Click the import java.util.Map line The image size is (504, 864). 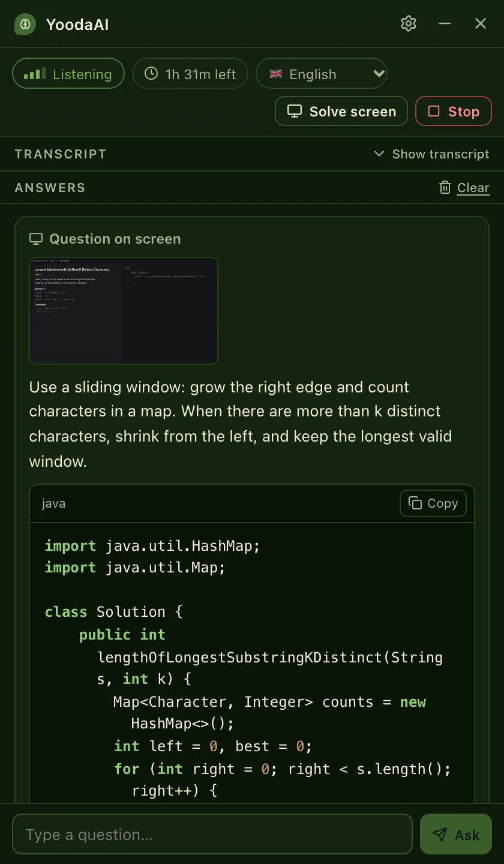(x=135, y=568)
